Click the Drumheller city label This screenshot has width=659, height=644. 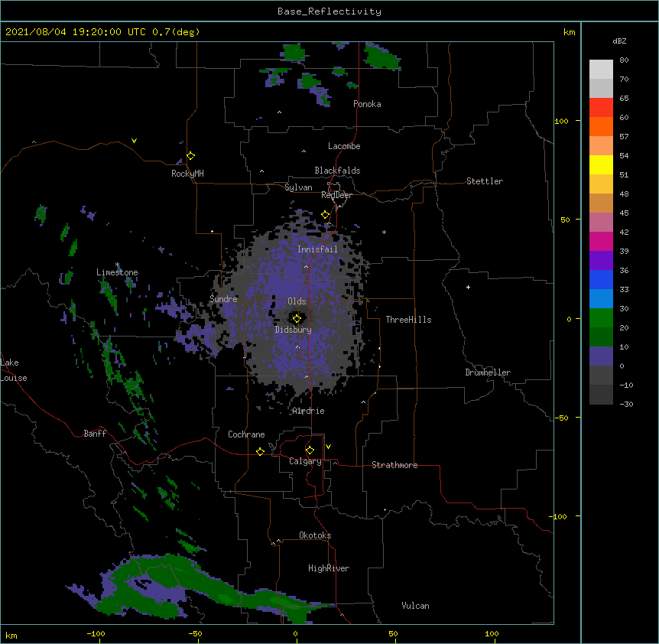click(x=488, y=372)
